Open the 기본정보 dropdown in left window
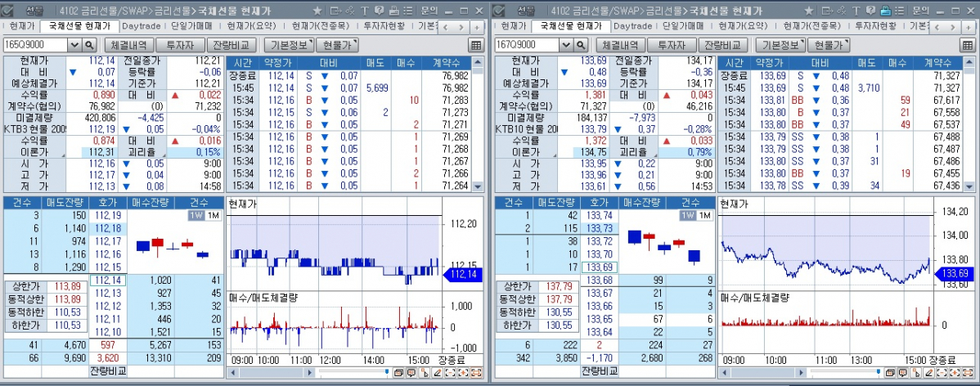 coord(289,45)
